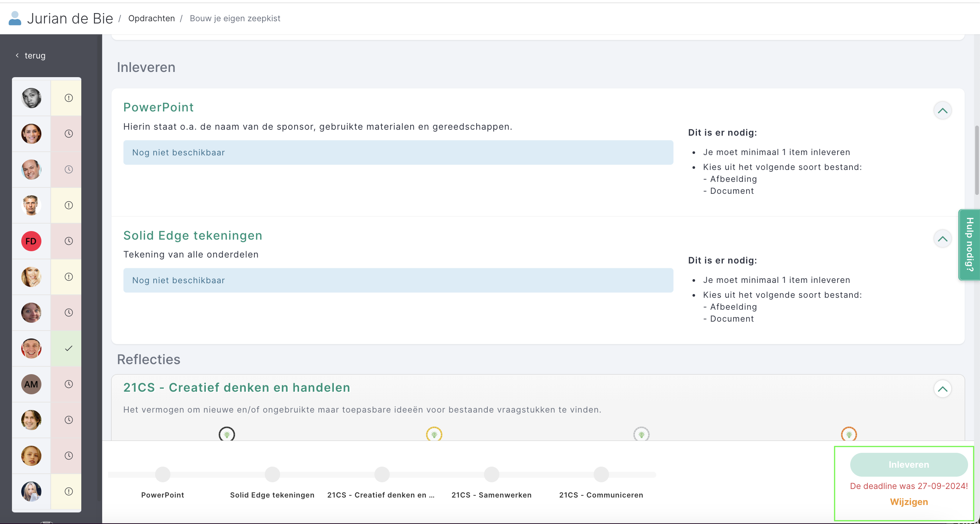The height and width of the screenshot is (524, 980).
Task: Collapse the PowerPoint section with its chevron
Action: [x=943, y=111]
